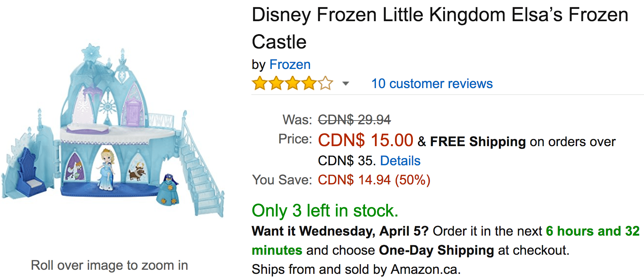Click the crossed-out CDN$ 29.94 price

[x=354, y=120]
